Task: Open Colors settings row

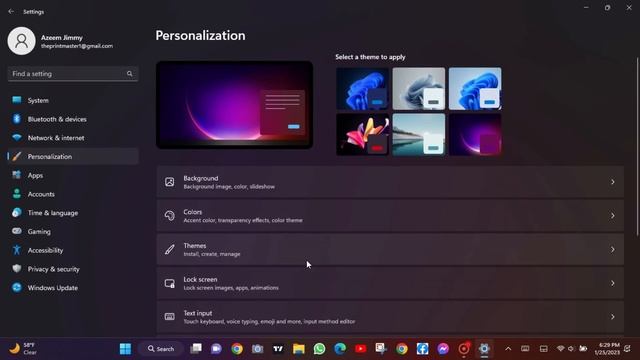Action: coord(390,216)
